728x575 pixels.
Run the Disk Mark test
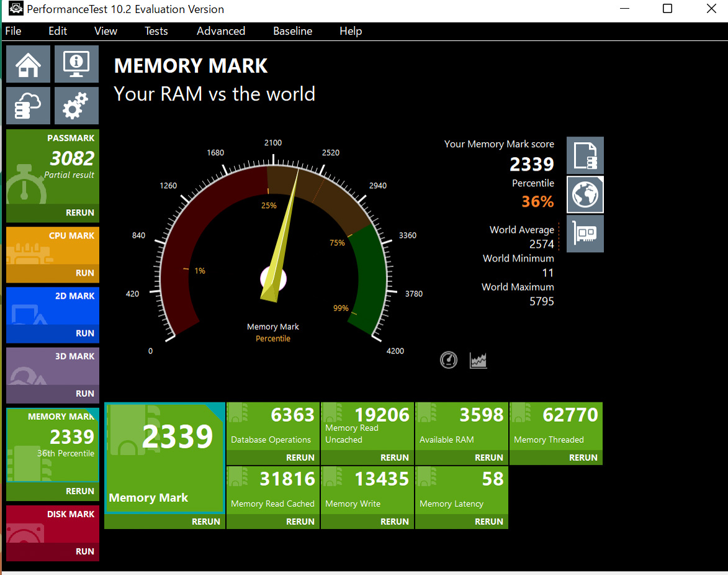click(x=53, y=552)
